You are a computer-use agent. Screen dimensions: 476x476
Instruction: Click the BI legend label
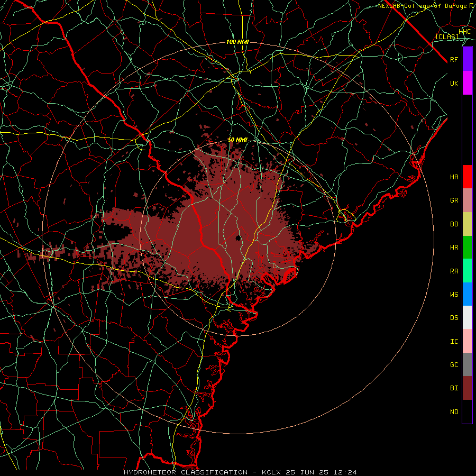454,388
